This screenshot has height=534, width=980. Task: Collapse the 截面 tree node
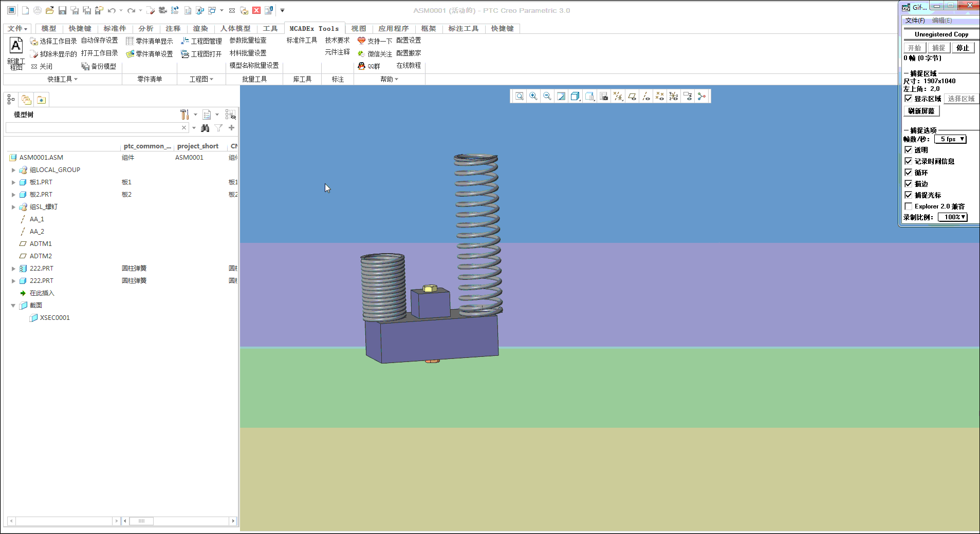pos(13,306)
